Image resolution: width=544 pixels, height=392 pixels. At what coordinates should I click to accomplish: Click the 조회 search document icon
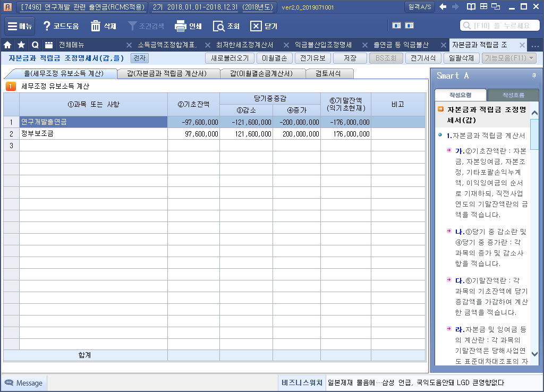219,26
